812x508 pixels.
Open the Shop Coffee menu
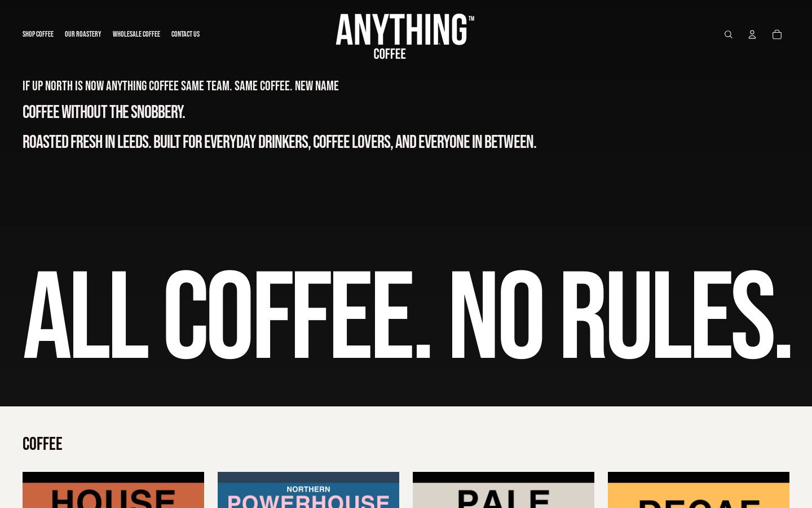38,34
